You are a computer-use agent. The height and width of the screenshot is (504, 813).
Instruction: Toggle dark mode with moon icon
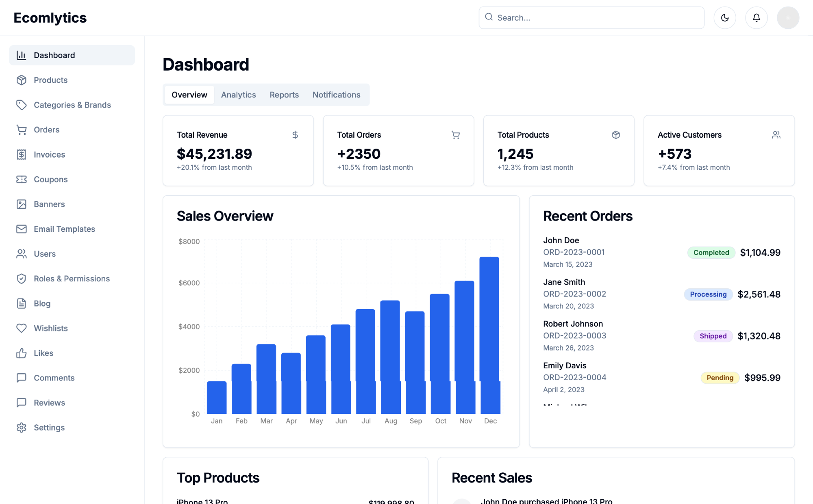click(725, 18)
